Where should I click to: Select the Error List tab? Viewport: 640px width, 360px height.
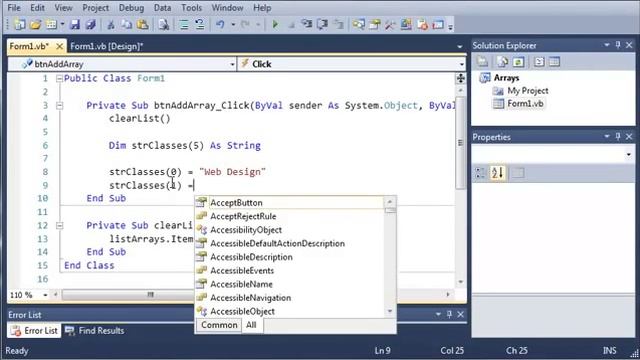tap(35, 331)
